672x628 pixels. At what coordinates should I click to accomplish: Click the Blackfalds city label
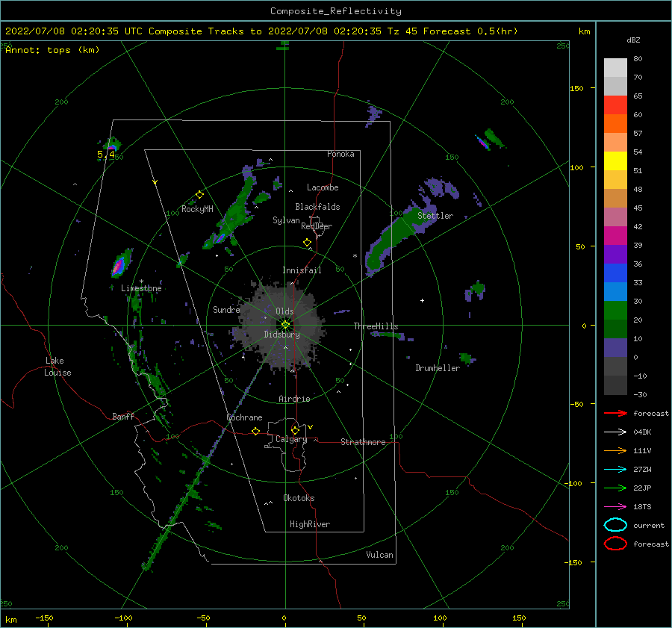tap(317, 207)
